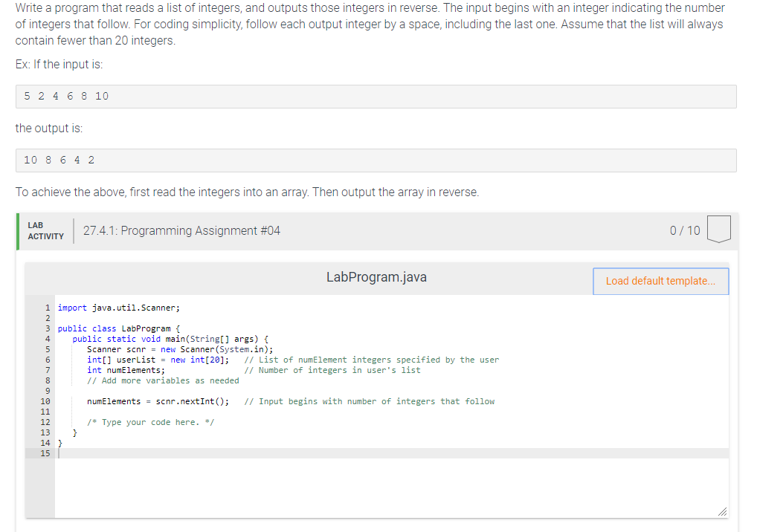Screen dimensions: 757x532
Task: Click the '/* Type your code here. */' comment
Action: [x=151, y=422]
